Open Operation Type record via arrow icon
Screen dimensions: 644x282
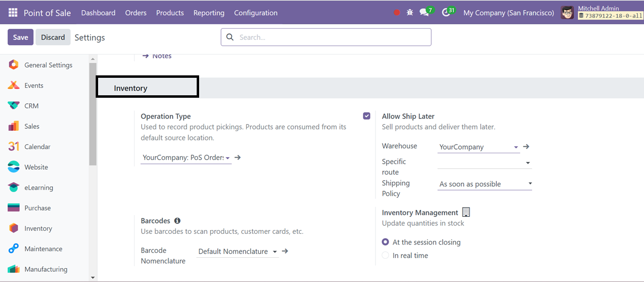pos(237,158)
